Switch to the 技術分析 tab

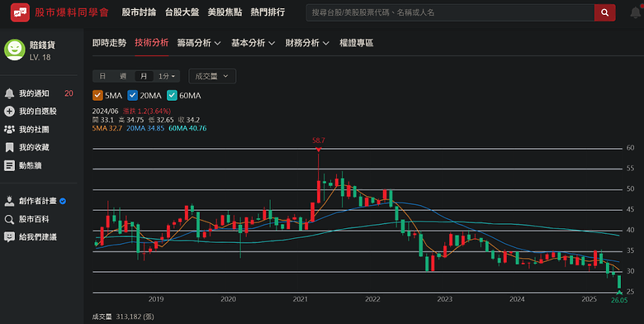coord(152,43)
